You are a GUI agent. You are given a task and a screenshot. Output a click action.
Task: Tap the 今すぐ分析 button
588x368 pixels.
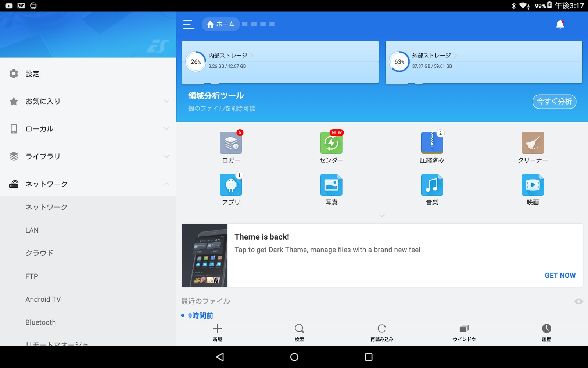pyautogui.click(x=554, y=102)
